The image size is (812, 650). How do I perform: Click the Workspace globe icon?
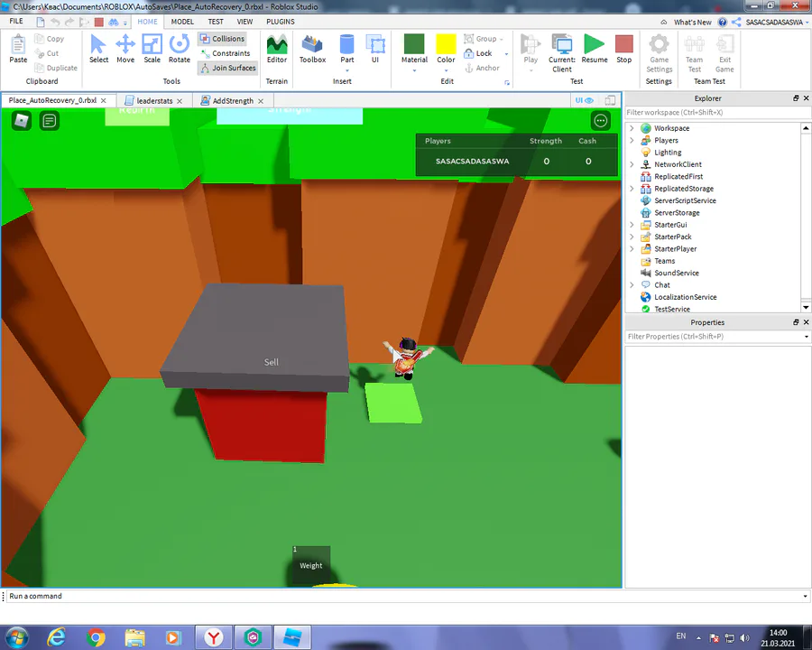pos(646,128)
